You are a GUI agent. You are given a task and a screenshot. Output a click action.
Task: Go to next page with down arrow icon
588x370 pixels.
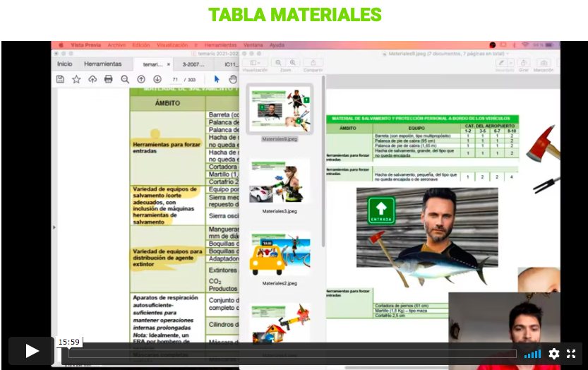157,79
